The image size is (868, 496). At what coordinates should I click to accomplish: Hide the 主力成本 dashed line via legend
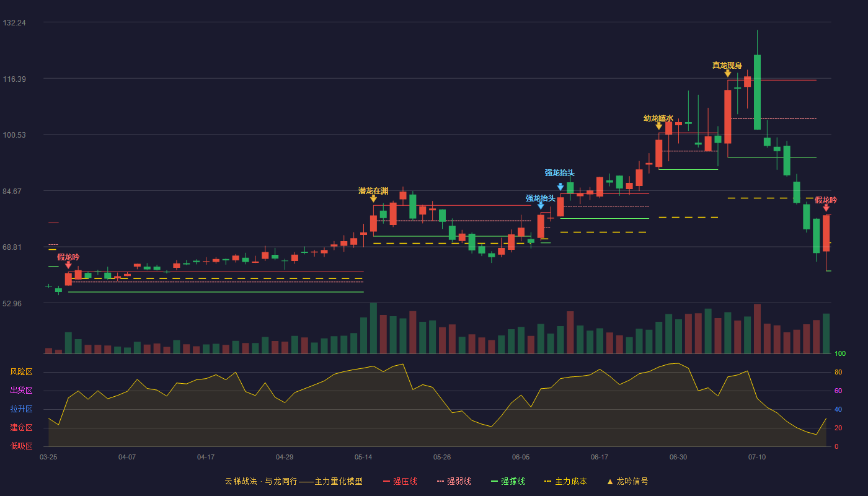click(565, 481)
